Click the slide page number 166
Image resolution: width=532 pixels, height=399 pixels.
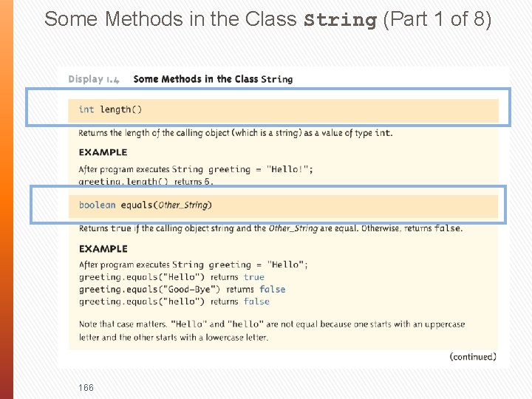pyautogui.click(x=86, y=387)
